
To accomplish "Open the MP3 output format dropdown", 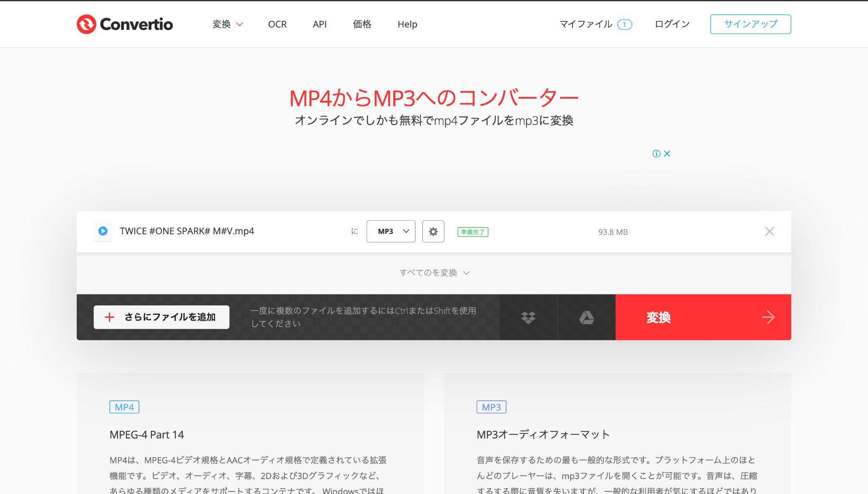I will tap(391, 231).
